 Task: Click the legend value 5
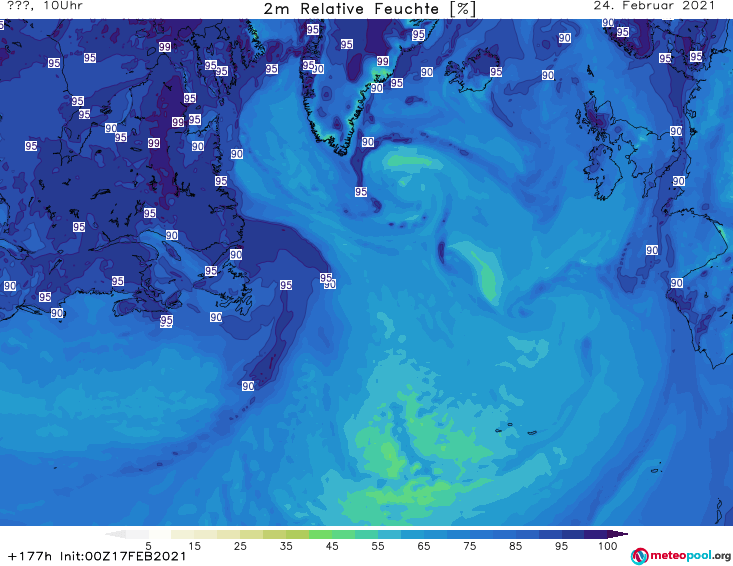pos(148,546)
